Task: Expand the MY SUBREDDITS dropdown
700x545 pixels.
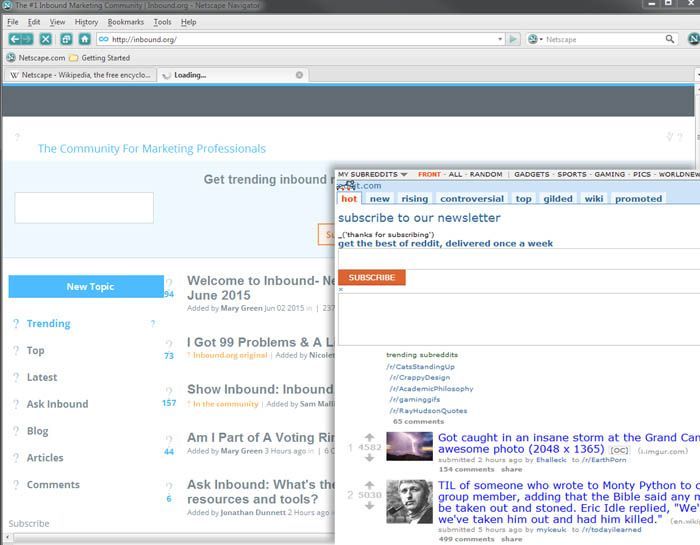Action: pyautogui.click(x=372, y=175)
